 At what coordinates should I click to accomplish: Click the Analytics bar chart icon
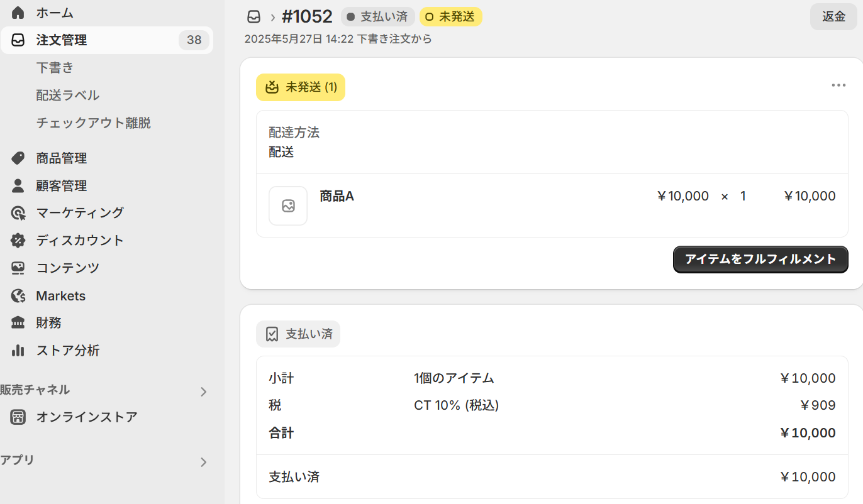click(x=18, y=351)
